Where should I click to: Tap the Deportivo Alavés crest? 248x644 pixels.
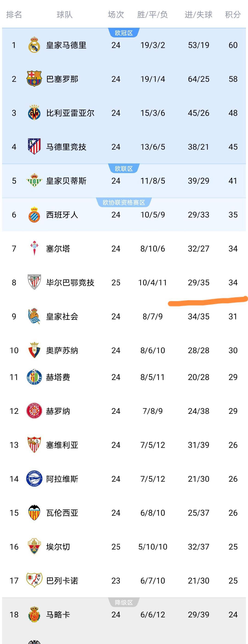click(x=34, y=478)
